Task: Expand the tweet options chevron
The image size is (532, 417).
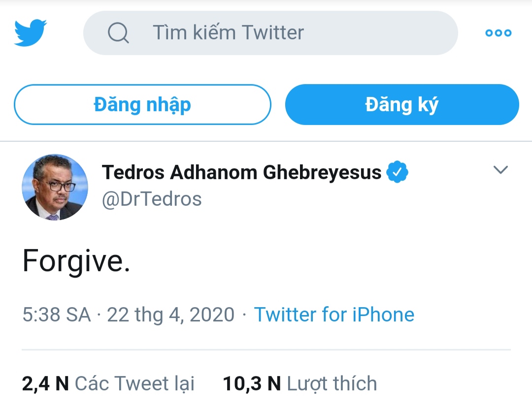Action: coord(500,170)
